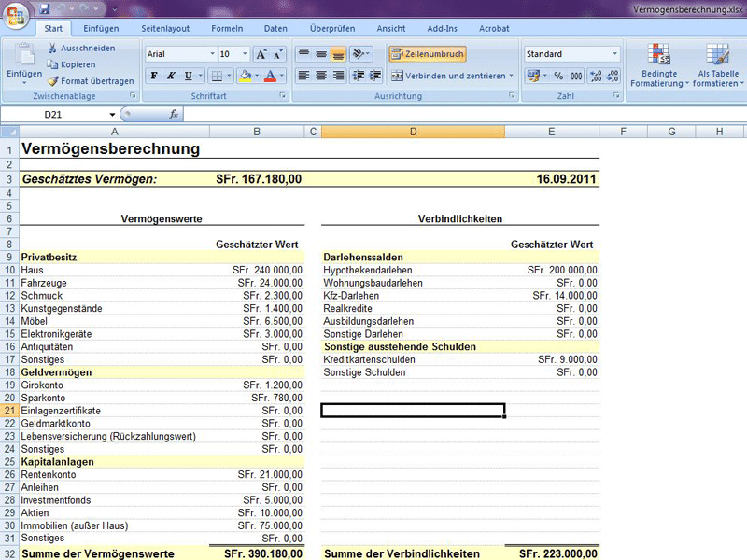747x560 pixels.
Task: Decrease font size with the small A button
Action: click(278, 54)
